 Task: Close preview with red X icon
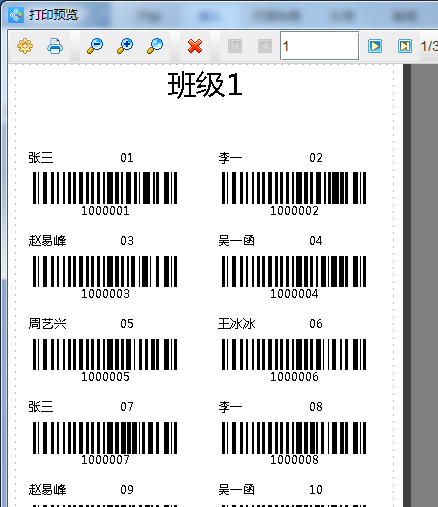195,46
